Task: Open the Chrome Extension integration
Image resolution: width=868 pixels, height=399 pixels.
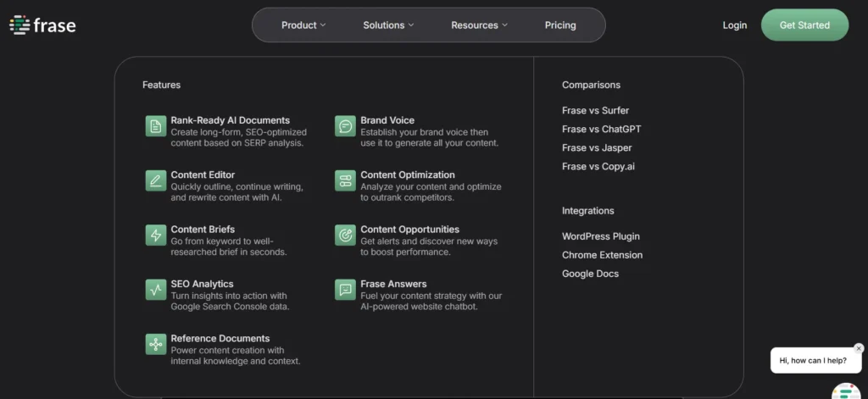Action: pyautogui.click(x=603, y=255)
